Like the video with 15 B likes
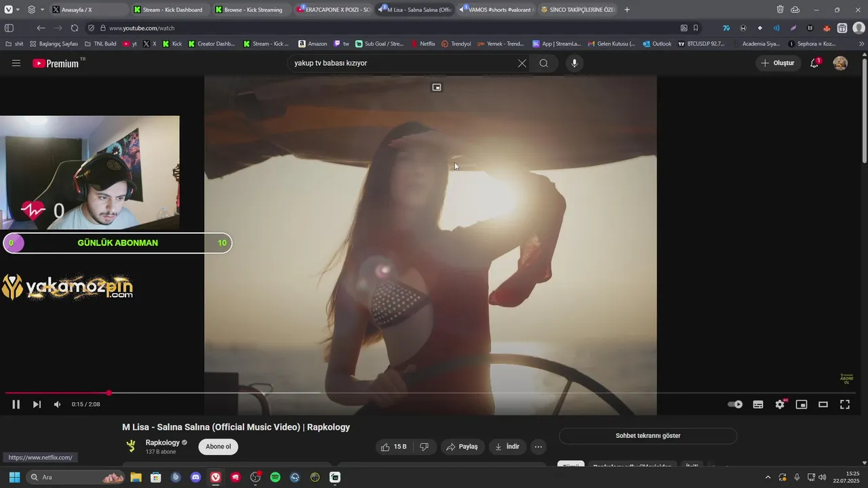 tap(394, 447)
